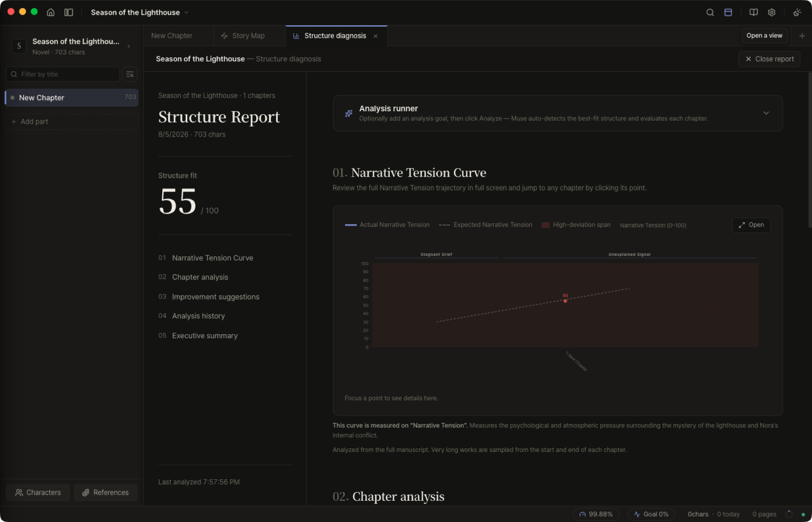This screenshot has height=522, width=812.
Task: Click the 'Unexplained Signal' span label
Action: (629, 254)
